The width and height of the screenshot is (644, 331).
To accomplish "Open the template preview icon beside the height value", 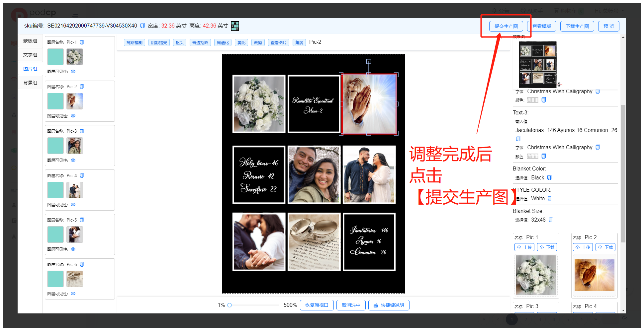I will click(x=235, y=26).
